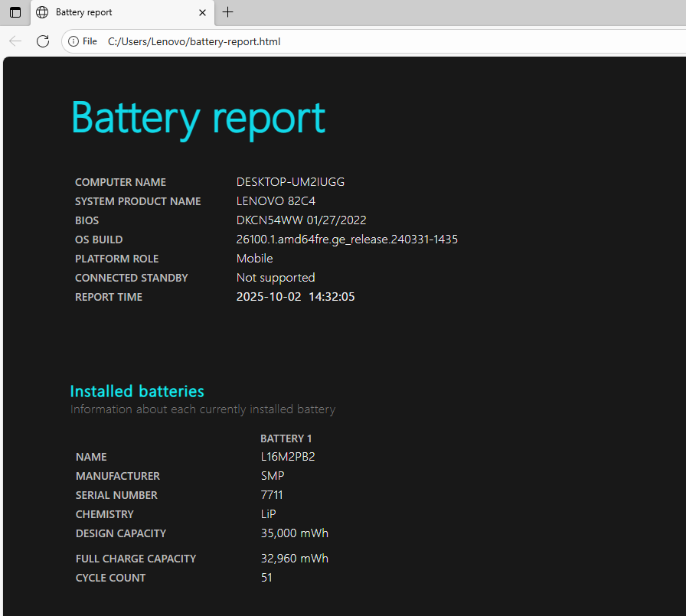Refresh the battery report page
Screen dimensions: 686x616
tap(43, 41)
